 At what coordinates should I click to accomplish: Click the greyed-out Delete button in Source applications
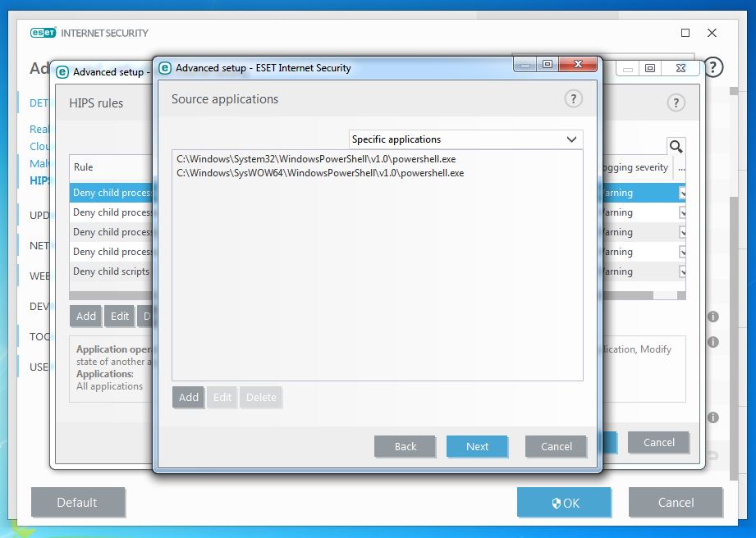click(x=261, y=398)
